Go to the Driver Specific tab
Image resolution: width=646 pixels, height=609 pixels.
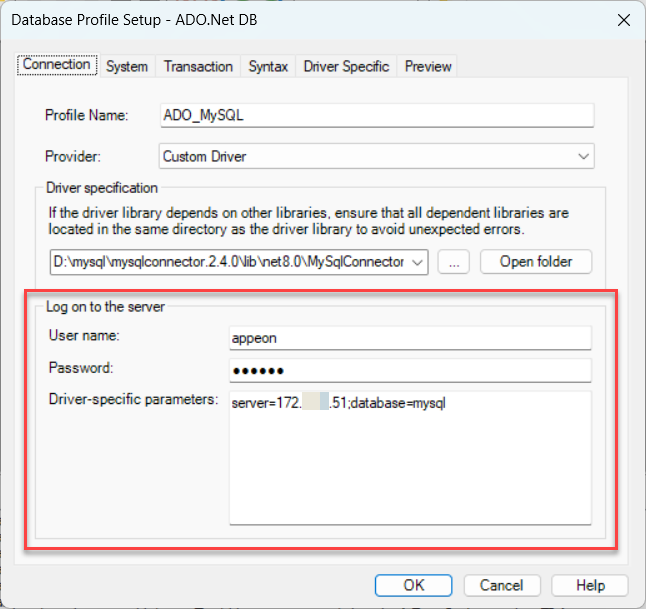pyautogui.click(x=346, y=66)
